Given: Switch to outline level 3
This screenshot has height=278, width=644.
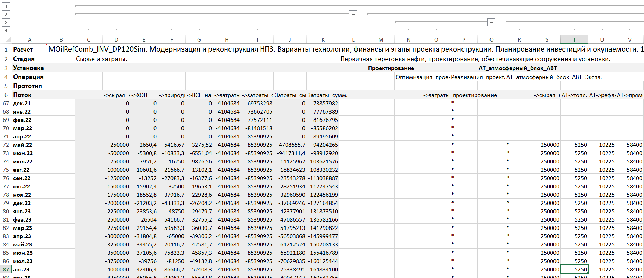Looking at the screenshot, I should (x=6, y=23).
